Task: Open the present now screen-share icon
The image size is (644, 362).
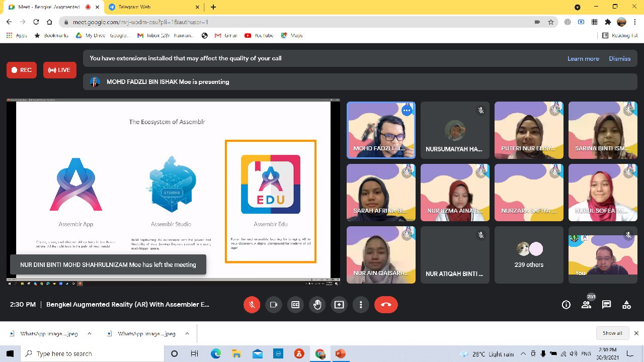Action: pos(339,305)
